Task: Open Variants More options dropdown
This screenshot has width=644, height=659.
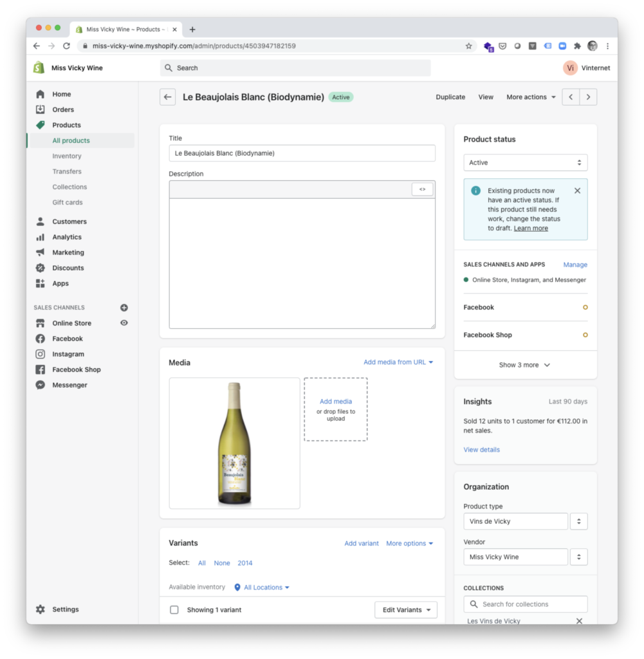Action: (x=409, y=543)
